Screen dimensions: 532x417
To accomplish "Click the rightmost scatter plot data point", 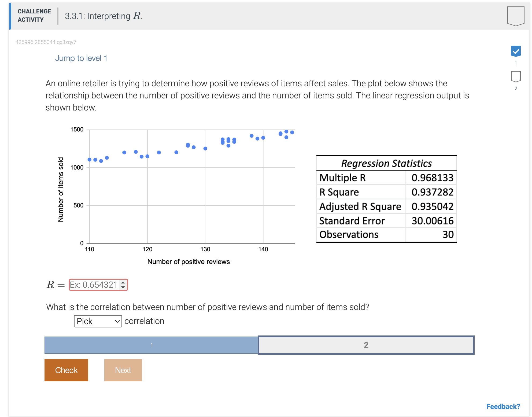I will (292, 132).
